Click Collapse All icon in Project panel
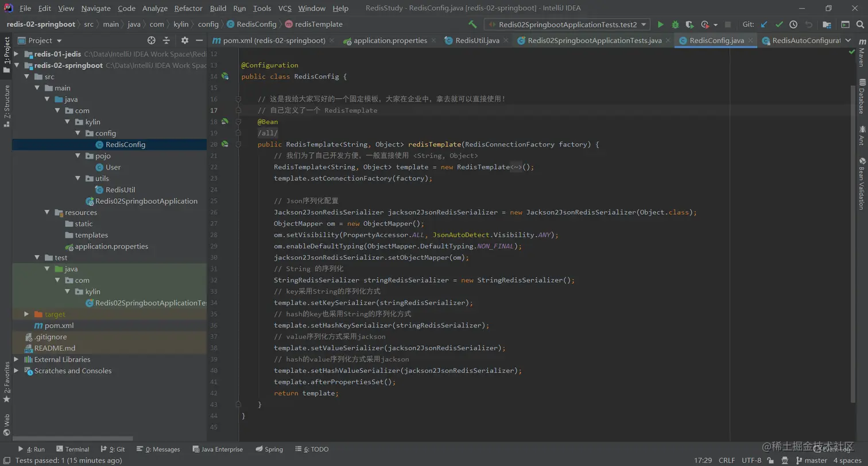Image resolution: width=868 pixels, height=466 pixels. click(166, 40)
